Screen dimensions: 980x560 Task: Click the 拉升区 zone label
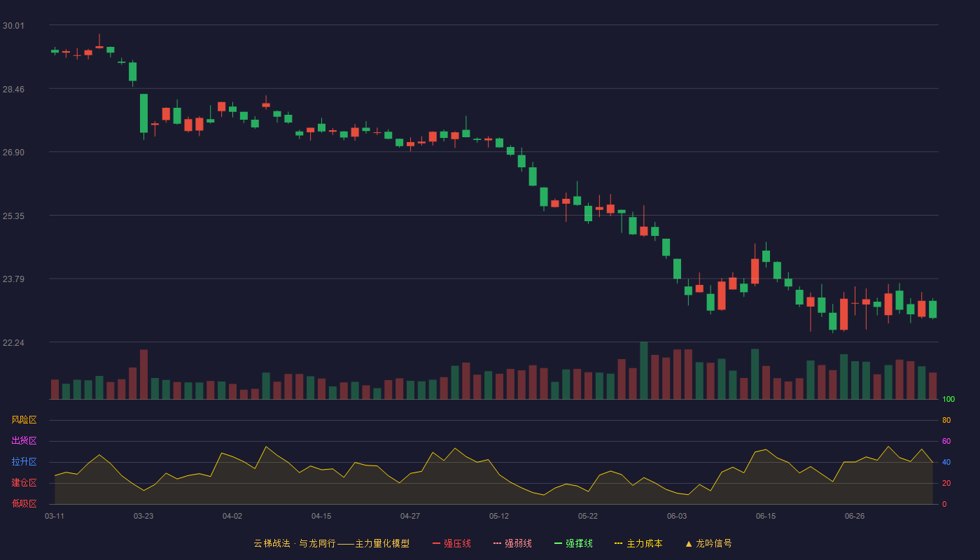pos(24,462)
